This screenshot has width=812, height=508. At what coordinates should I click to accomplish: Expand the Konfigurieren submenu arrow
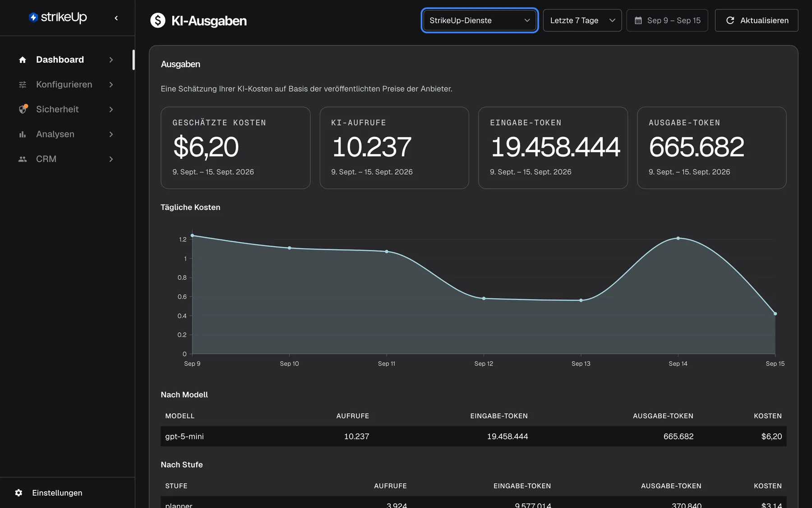tap(111, 84)
